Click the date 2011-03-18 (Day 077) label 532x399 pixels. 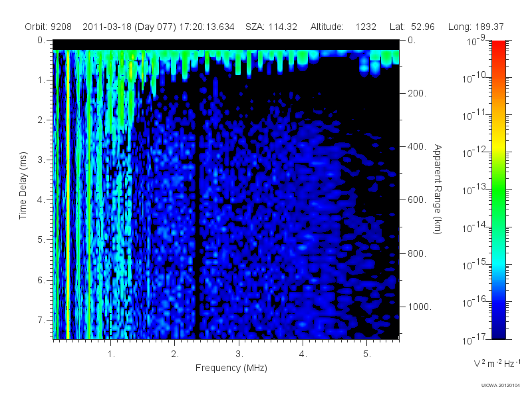(129, 27)
